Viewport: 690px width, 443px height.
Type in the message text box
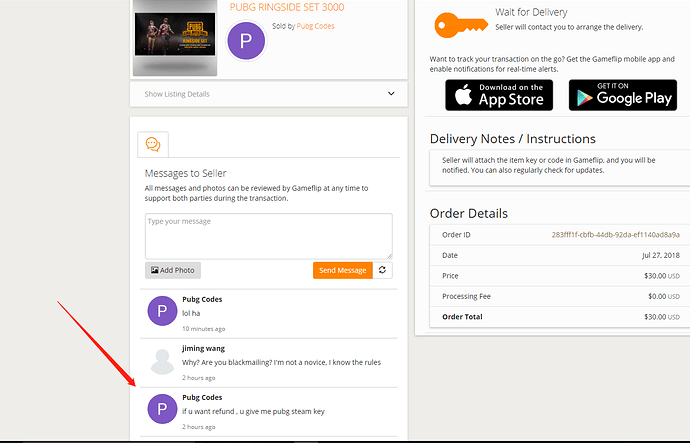[268, 236]
